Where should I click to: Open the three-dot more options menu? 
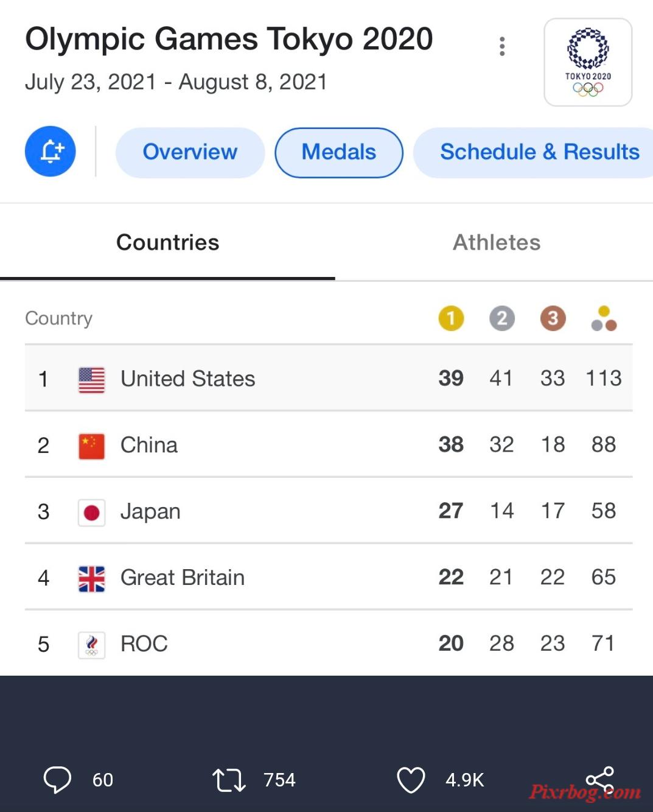click(502, 46)
